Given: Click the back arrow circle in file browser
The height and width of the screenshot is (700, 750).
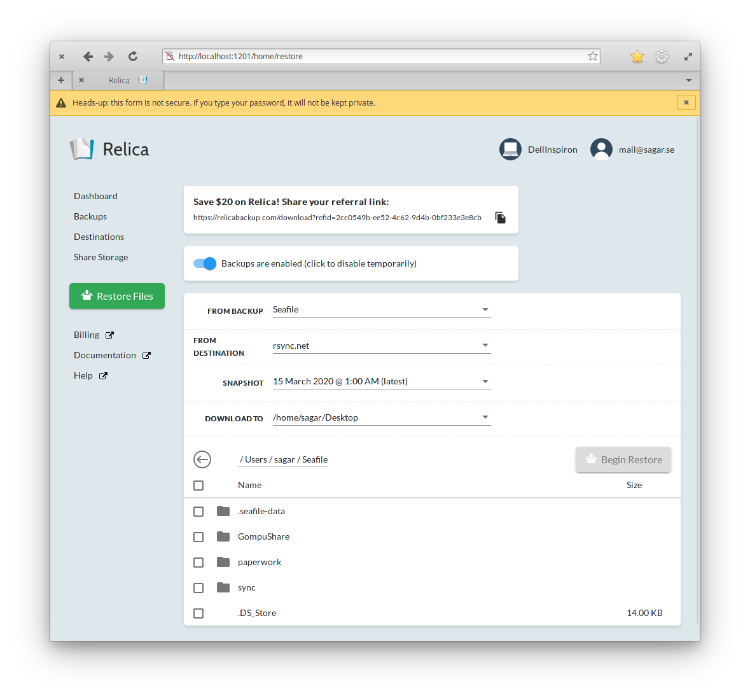Looking at the screenshot, I should tap(202, 459).
